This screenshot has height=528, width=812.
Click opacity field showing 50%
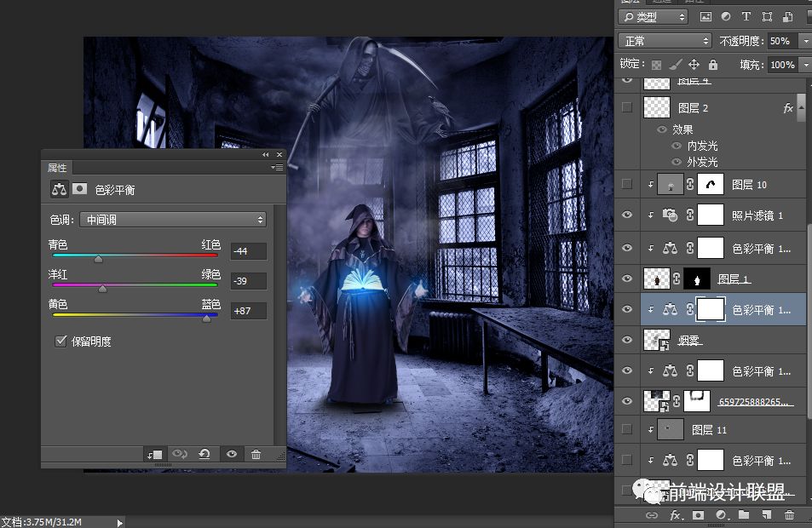click(782, 40)
